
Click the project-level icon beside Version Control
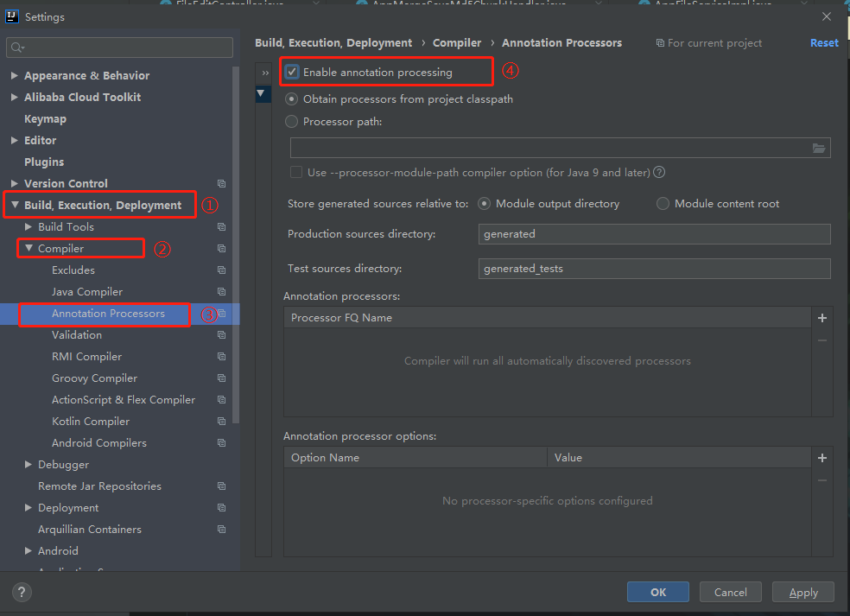pyautogui.click(x=222, y=184)
